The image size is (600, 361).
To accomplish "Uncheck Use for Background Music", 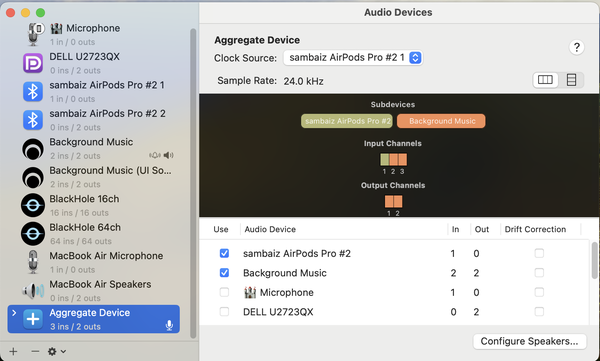I will [x=224, y=273].
